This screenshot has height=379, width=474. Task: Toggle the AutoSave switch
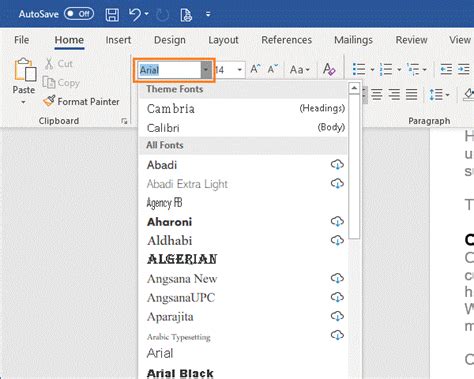(79, 14)
